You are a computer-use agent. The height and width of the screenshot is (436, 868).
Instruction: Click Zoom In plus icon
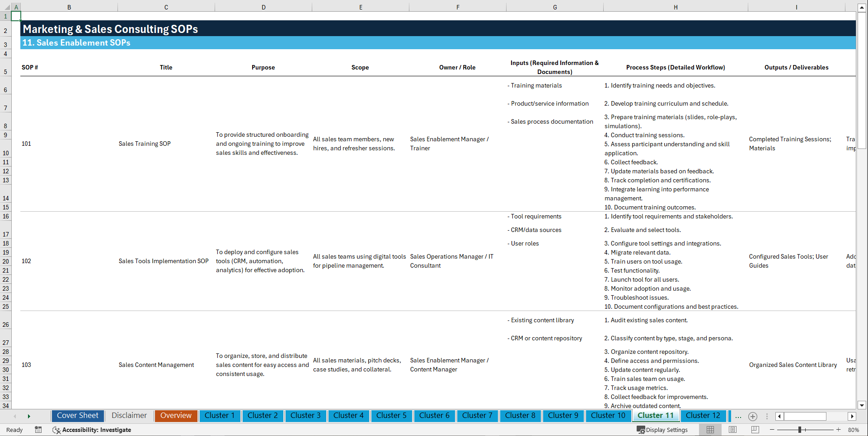pos(840,430)
